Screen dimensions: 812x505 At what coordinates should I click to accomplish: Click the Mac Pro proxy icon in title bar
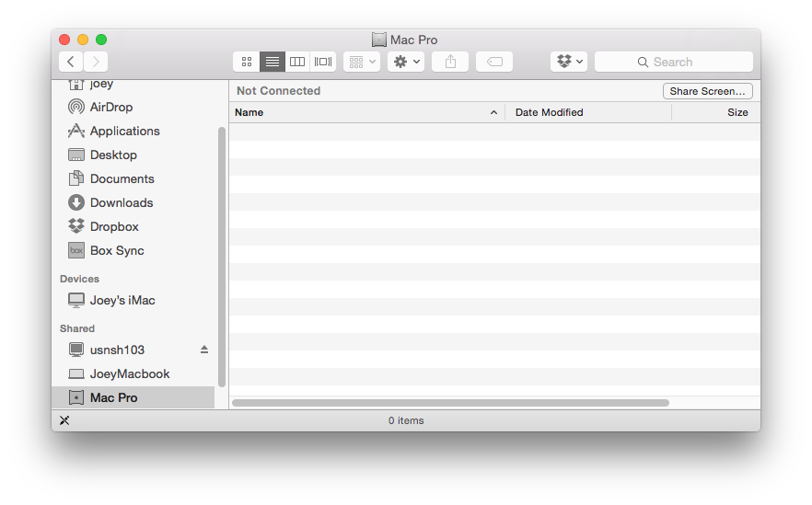pos(379,40)
